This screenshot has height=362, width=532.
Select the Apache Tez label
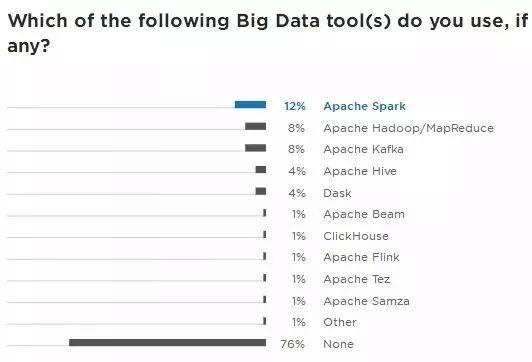point(357,279)
